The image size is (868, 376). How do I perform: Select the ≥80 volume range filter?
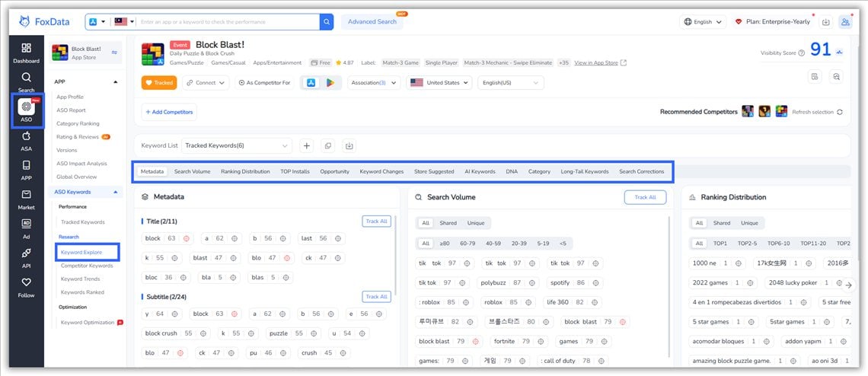[x=445, y=243]
